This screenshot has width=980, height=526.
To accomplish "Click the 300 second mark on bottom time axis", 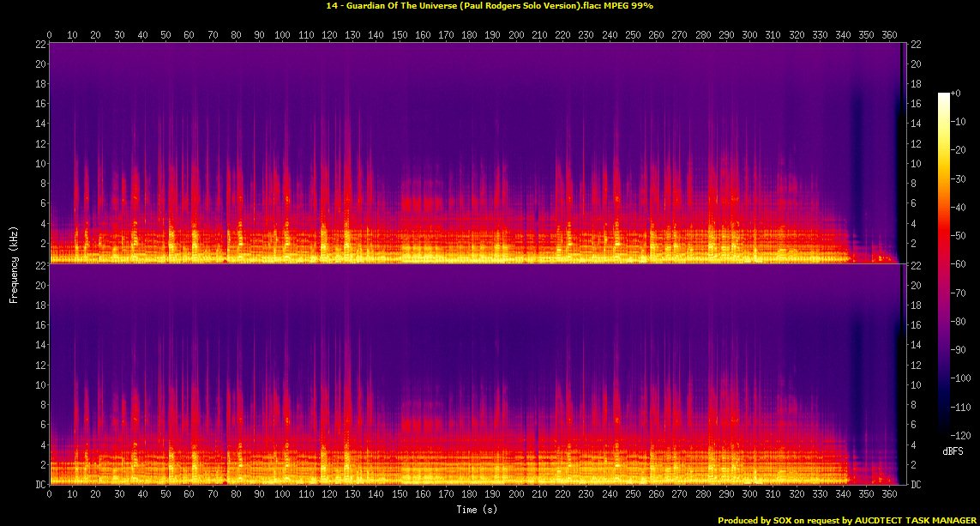I will pyautogui.click(x=749, y=495).
